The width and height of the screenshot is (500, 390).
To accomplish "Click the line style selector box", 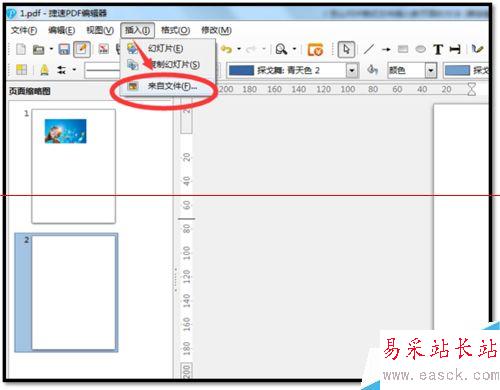I will (x=102, y=70).
